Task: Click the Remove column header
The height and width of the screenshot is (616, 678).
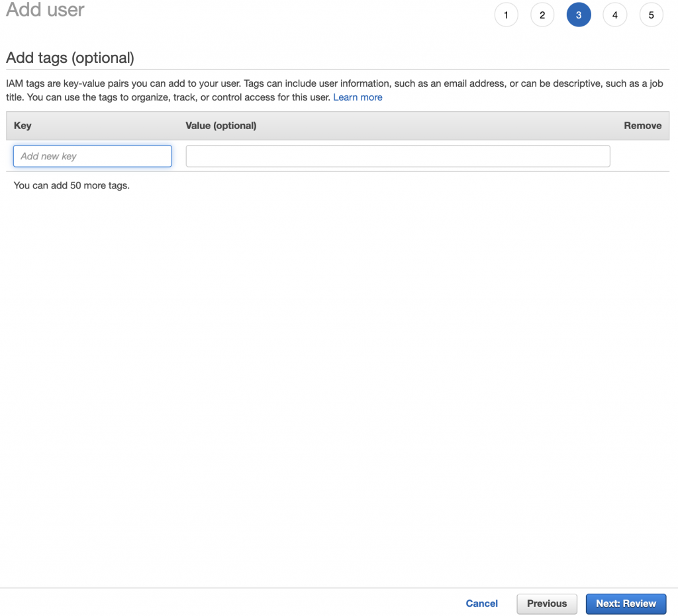Action: [x=643, y=125]
